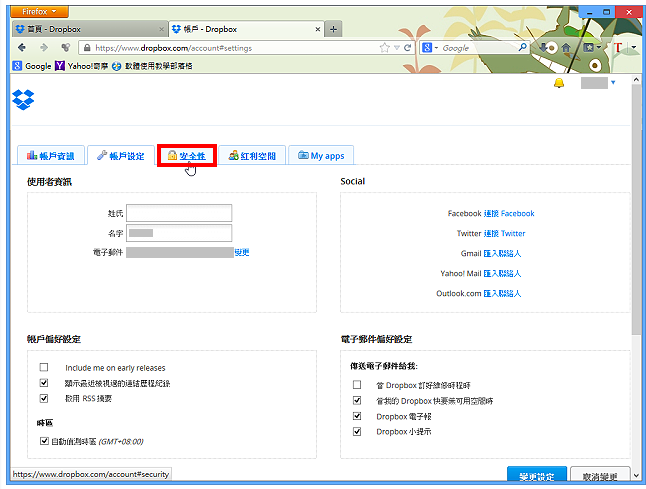Click 連接 Facebook link
This screenshot has height=489, width=646.
pyautogui.click(x=509, y=213)
